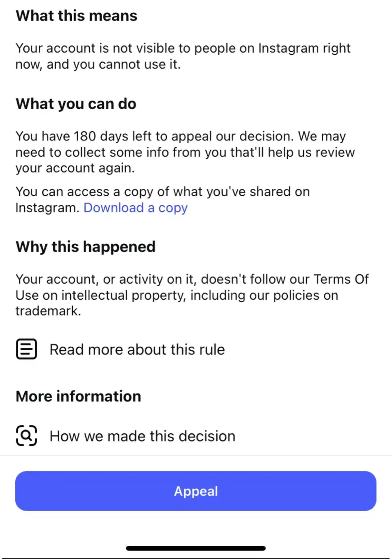The height and width of the screenshot is (559, 392).
Task: Click the What this means heading
Action: point(76,16)
